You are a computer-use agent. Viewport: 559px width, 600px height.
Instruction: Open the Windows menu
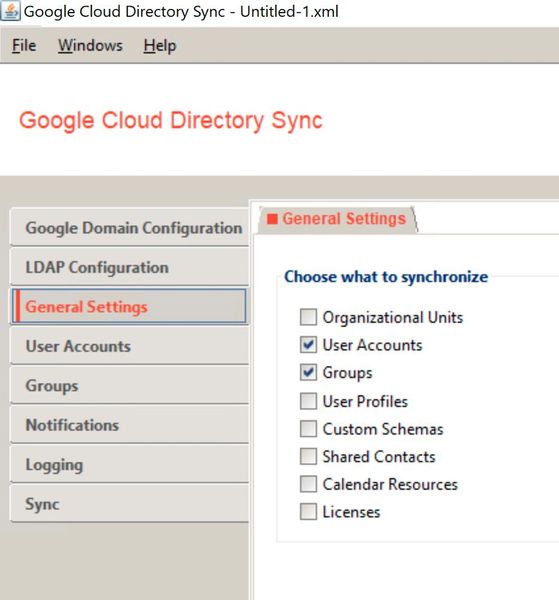(x=90, y=46)
